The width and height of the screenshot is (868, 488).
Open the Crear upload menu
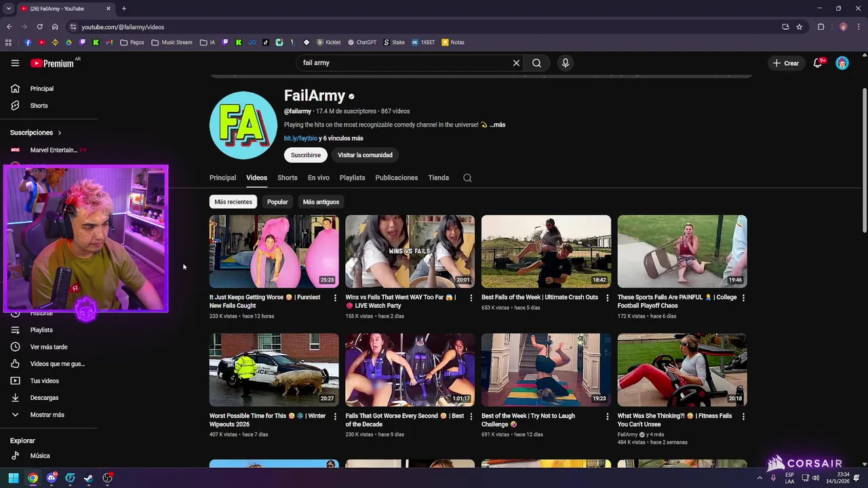coord(786,63)
